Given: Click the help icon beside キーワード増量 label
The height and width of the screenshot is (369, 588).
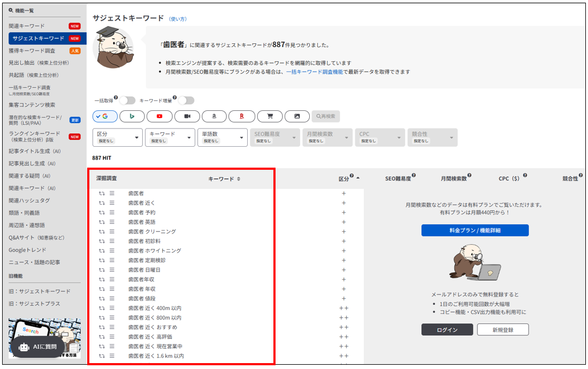Looking at the screenshot, I should (x=174, y=97).
